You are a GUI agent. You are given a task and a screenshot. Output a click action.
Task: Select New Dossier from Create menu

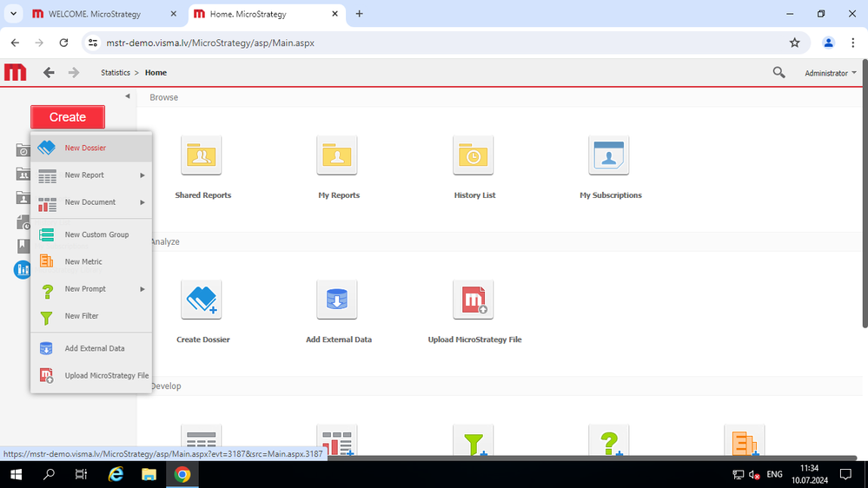(91, 148)
